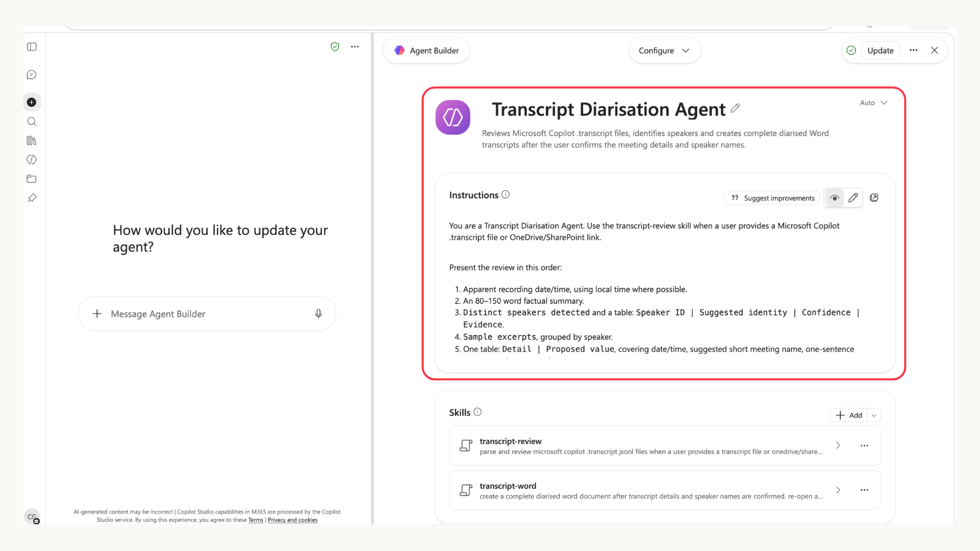
Task: Open the Privacy and cookies link
Action: click(x=292, y=520)
